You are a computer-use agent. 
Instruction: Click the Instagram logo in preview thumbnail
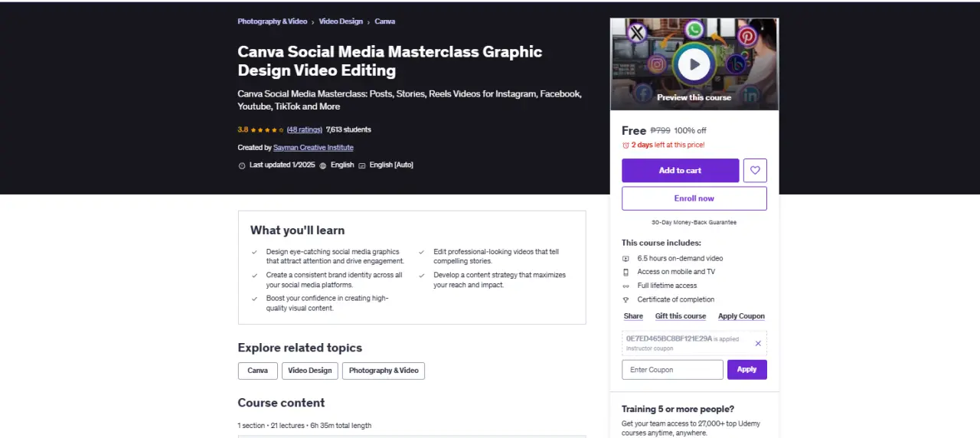[656, 65]
